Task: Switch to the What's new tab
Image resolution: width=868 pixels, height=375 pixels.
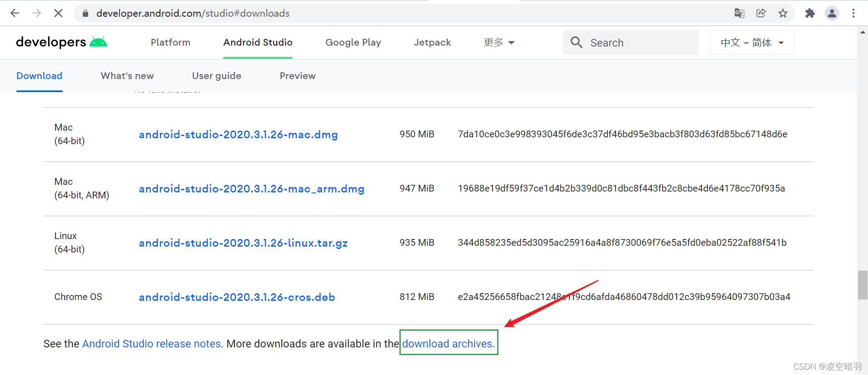Action: (x=127, y=76)
